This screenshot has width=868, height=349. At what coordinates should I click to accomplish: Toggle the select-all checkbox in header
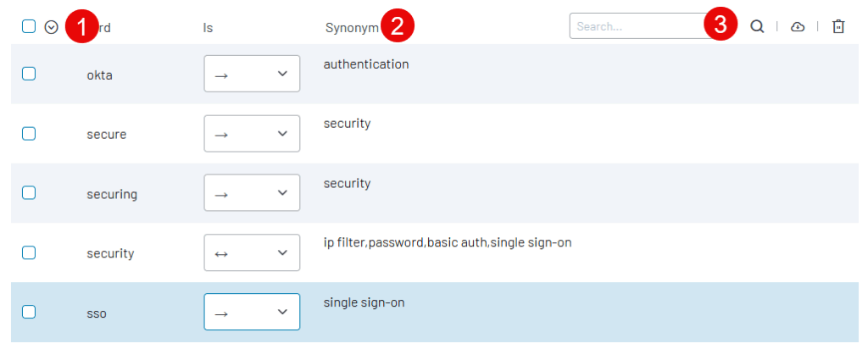point(29,26)
